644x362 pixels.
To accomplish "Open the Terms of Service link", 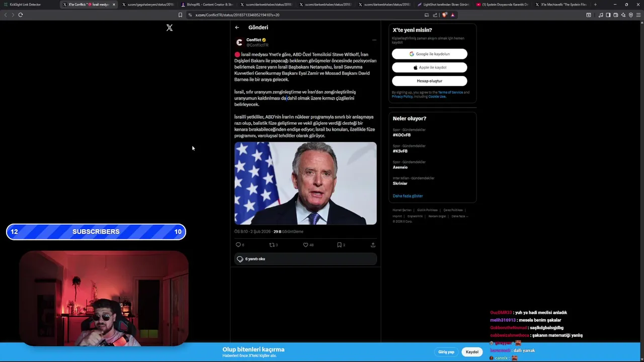I will 450,93.
